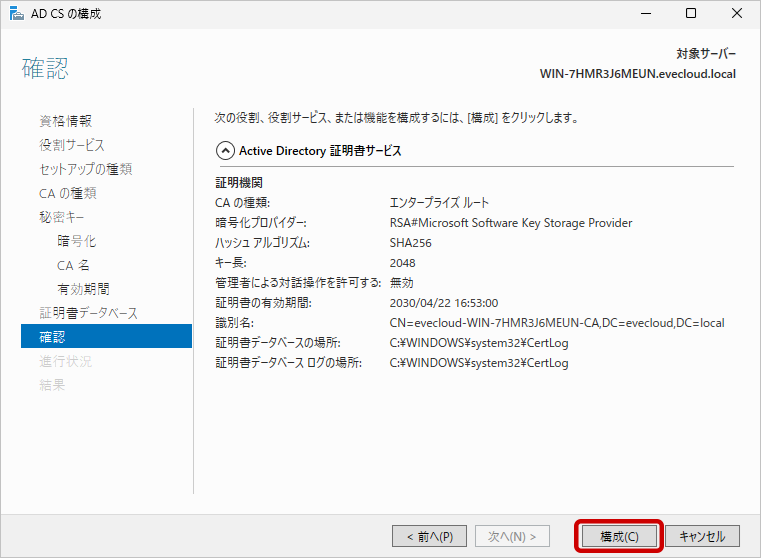Click the 識別名 value CN=evecloud text
Screen dimensions: 761x558
[x=556, y=323]
